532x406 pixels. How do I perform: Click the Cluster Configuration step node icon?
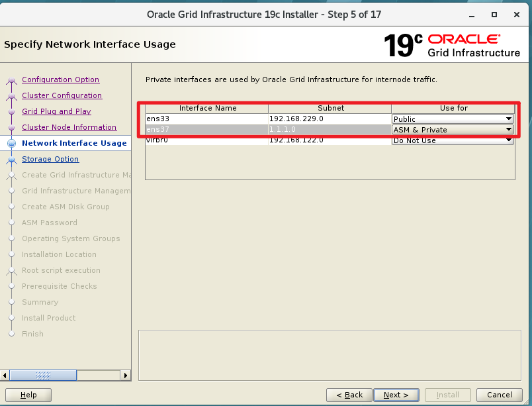(11, 97)
